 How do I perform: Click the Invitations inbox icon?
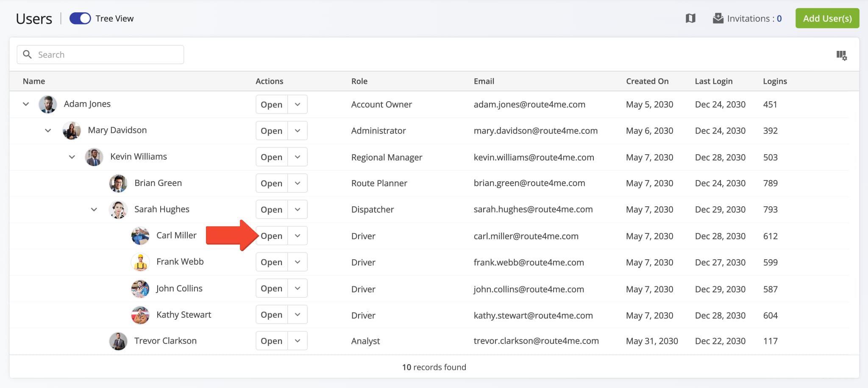[718, 18]
